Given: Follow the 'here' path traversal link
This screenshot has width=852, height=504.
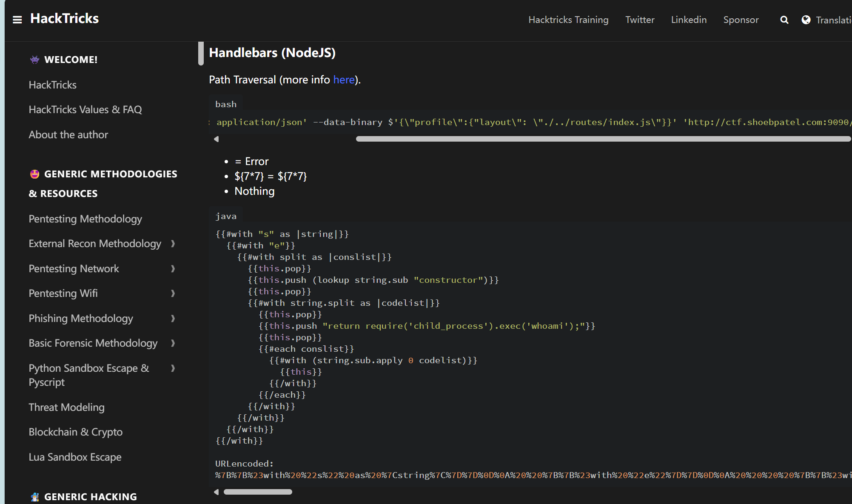Looking at the screenshot, I should point(344,80).
